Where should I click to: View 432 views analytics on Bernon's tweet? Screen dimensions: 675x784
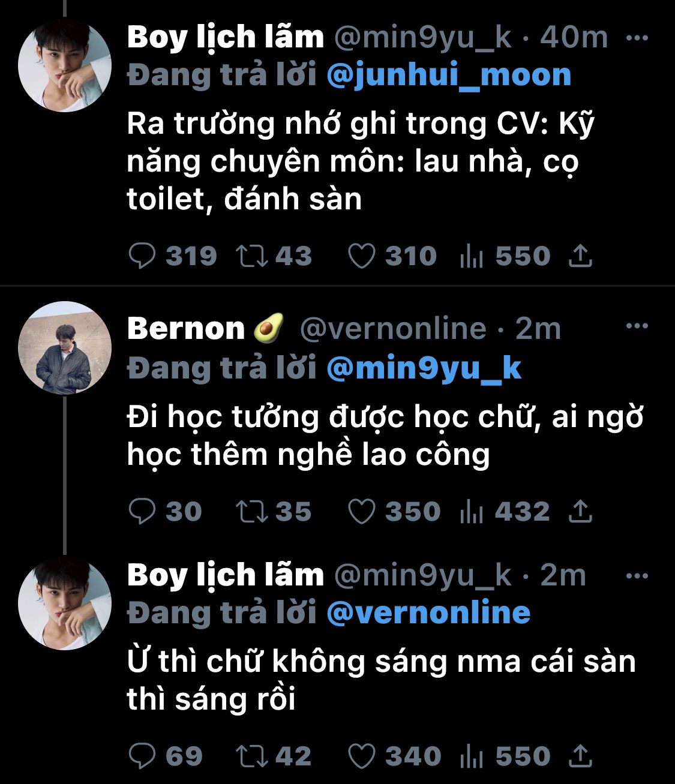tap(472, 512)
